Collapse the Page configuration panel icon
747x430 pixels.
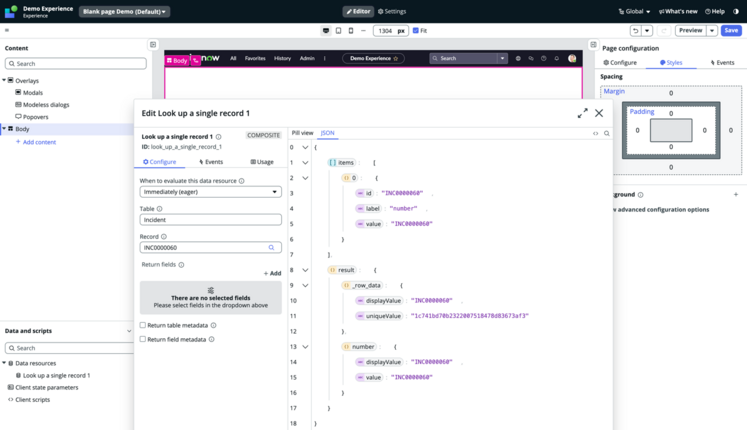click(593, 45)
